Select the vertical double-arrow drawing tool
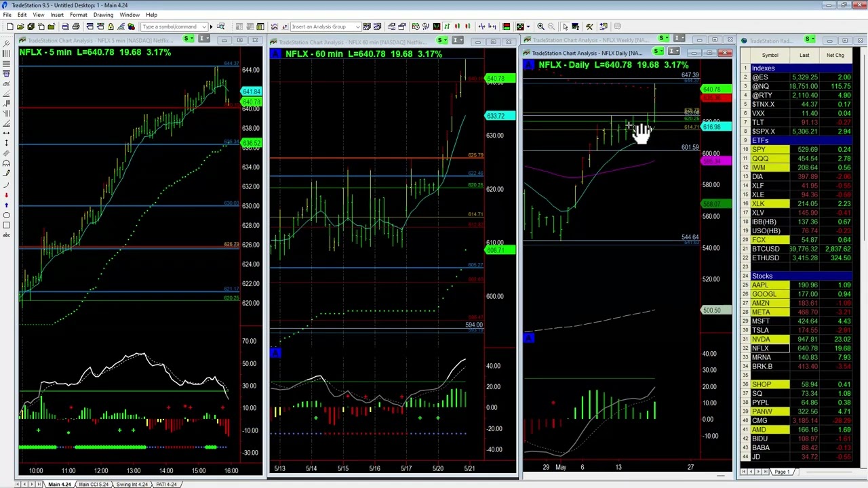The image size is (868, 488). coord(7,143)
